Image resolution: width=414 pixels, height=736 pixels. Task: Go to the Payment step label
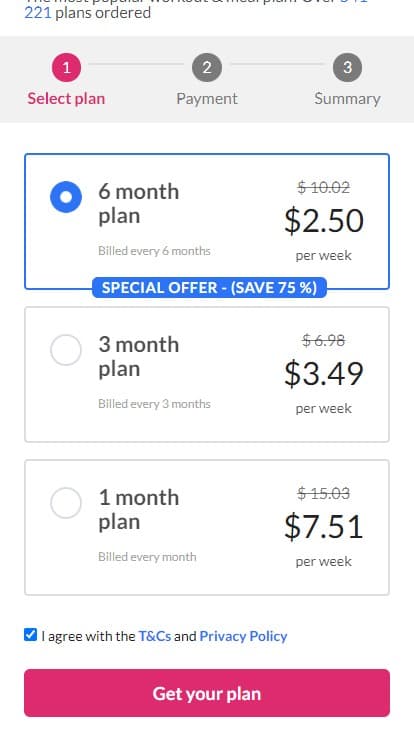[x=207, y=99]
